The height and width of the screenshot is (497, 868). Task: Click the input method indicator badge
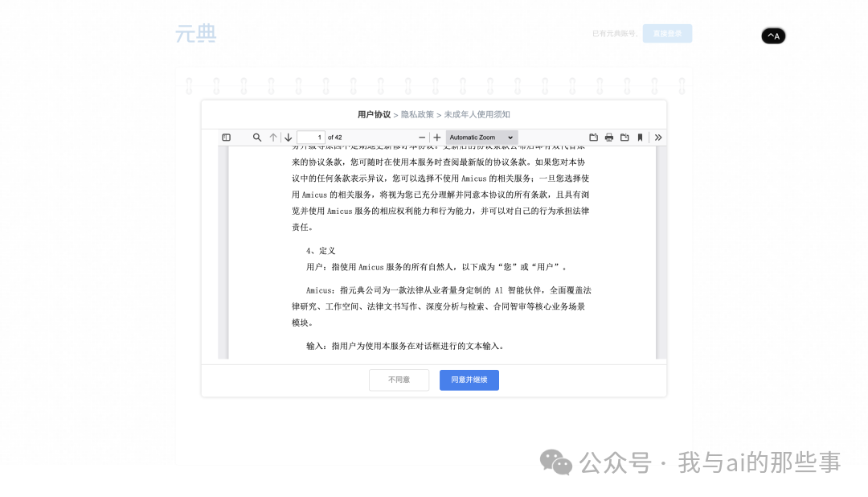coord(773,36)
